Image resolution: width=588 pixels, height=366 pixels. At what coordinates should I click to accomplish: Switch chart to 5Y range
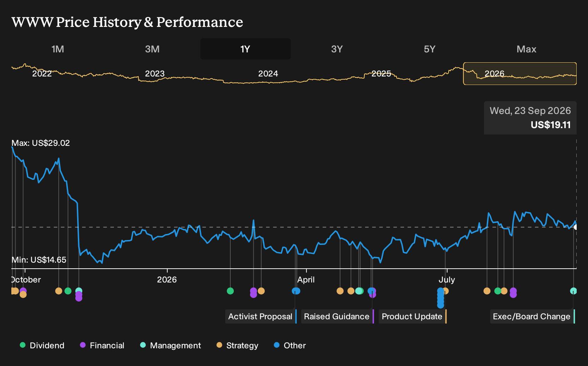[x=430, y=49]
